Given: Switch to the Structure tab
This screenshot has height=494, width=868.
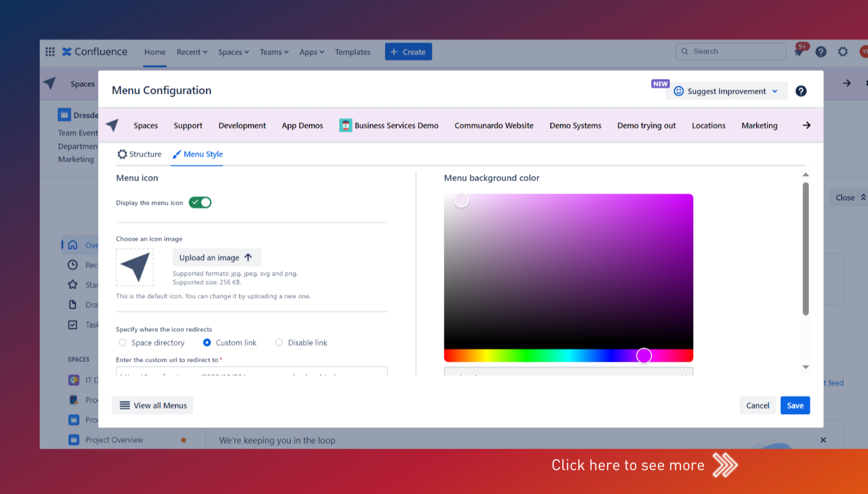Looking at the screenshot, I should [x=139, y=154].
